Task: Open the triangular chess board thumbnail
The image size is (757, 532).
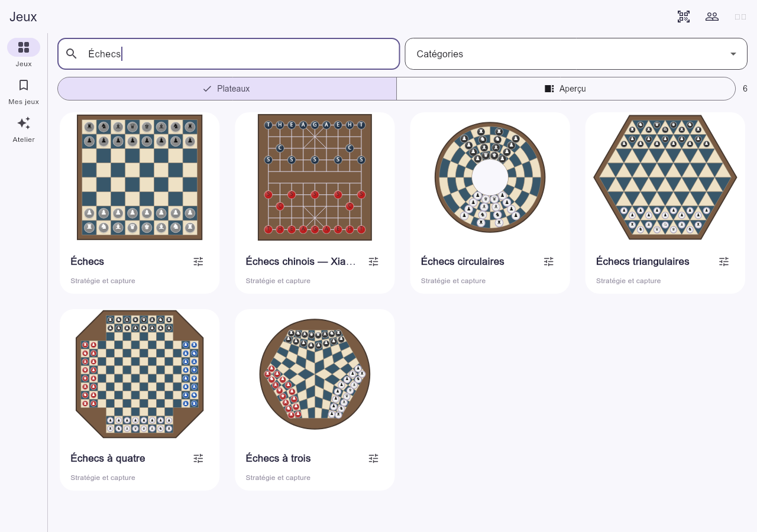Action: [x=665, y=177]
